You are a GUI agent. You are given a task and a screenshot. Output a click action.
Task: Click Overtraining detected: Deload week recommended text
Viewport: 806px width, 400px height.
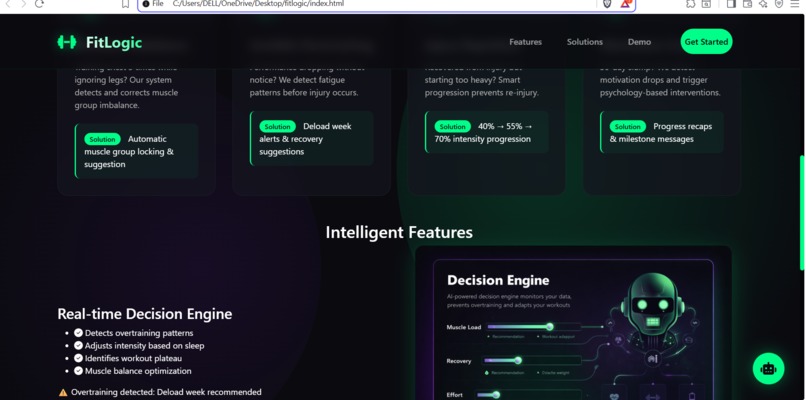166,392
